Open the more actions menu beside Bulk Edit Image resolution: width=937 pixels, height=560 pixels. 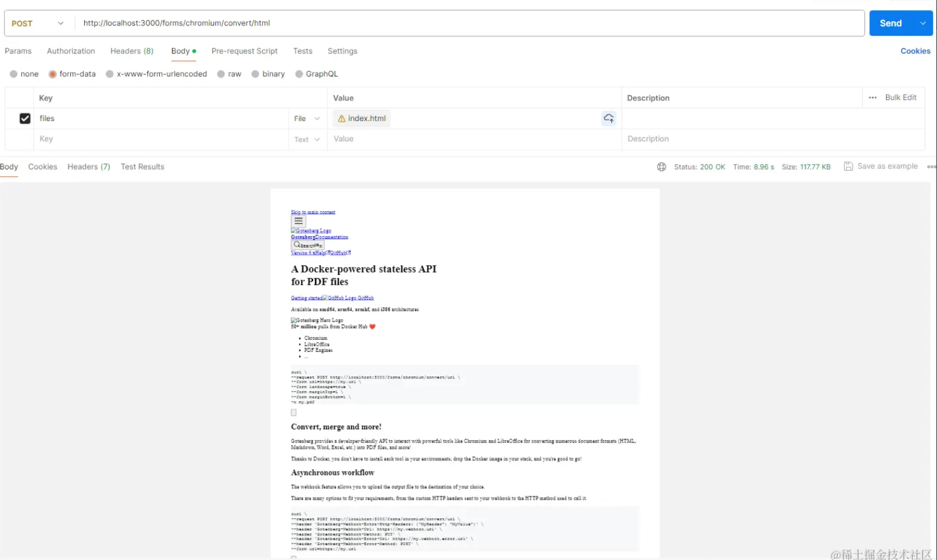tap(872, 97)
